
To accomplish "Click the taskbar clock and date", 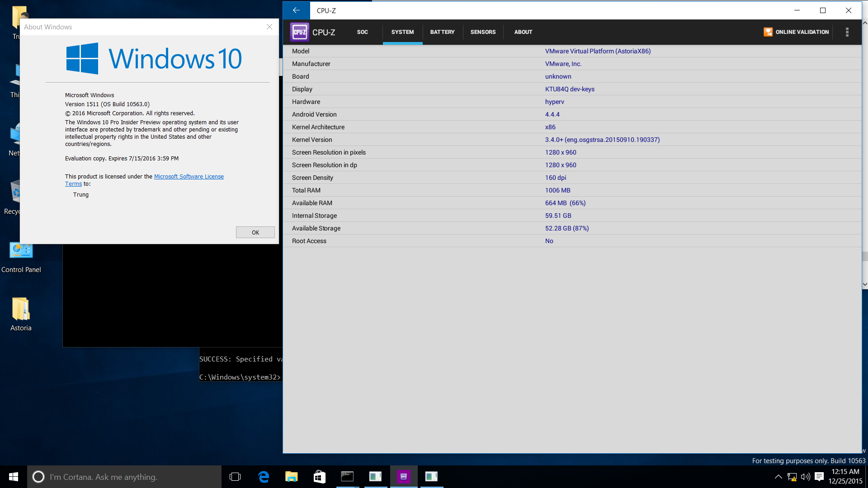I will click(x=845, y=477).
